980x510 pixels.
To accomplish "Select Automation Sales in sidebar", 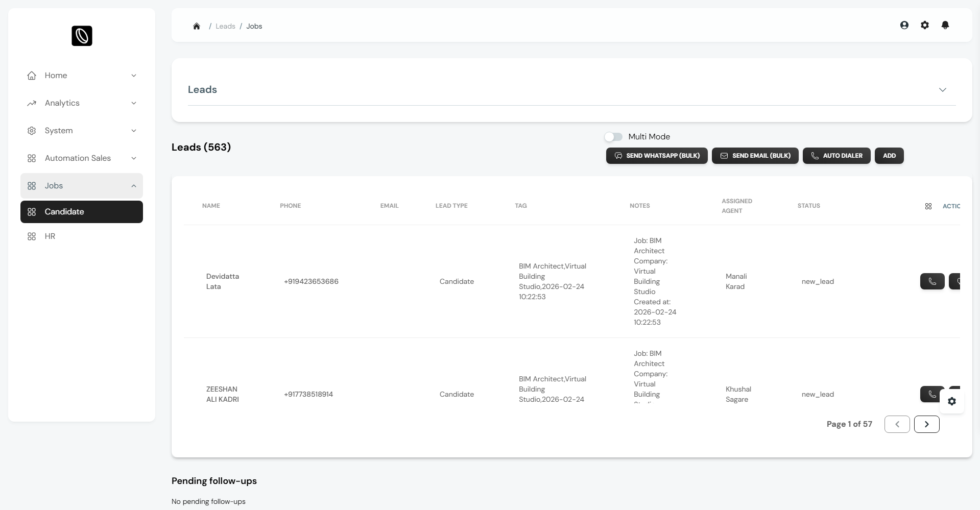I will point(82,158).
